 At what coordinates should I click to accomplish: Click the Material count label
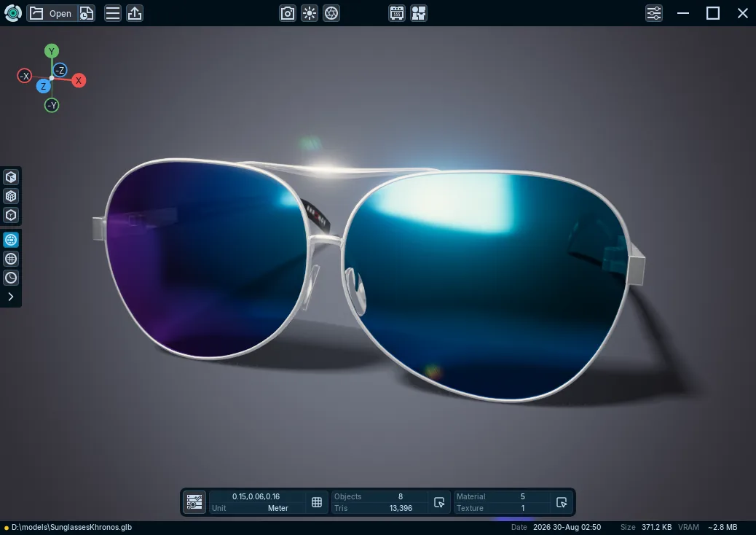471,496
